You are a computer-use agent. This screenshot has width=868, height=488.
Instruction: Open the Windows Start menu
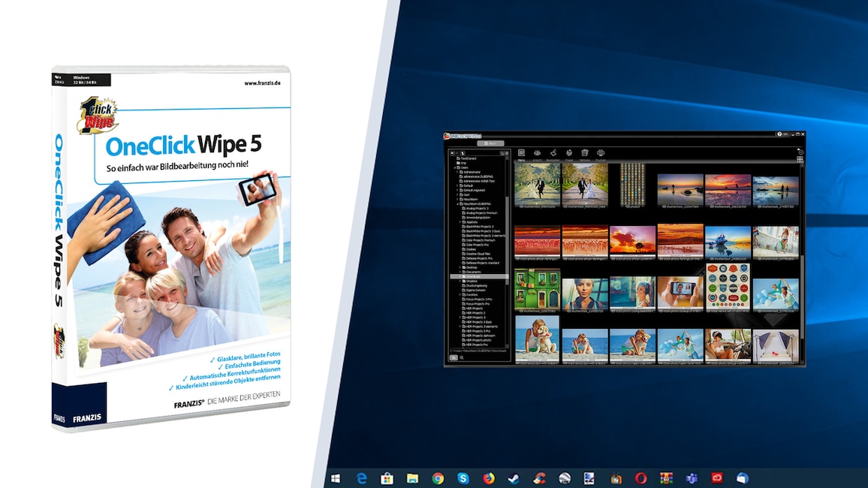(x=336, y=478)
